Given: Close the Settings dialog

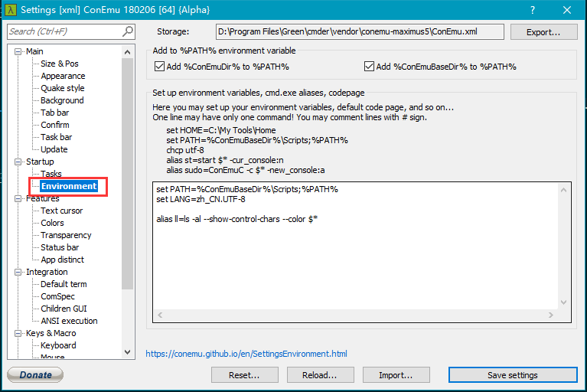Looking at the screenshot, I should (x=567, y=10).
